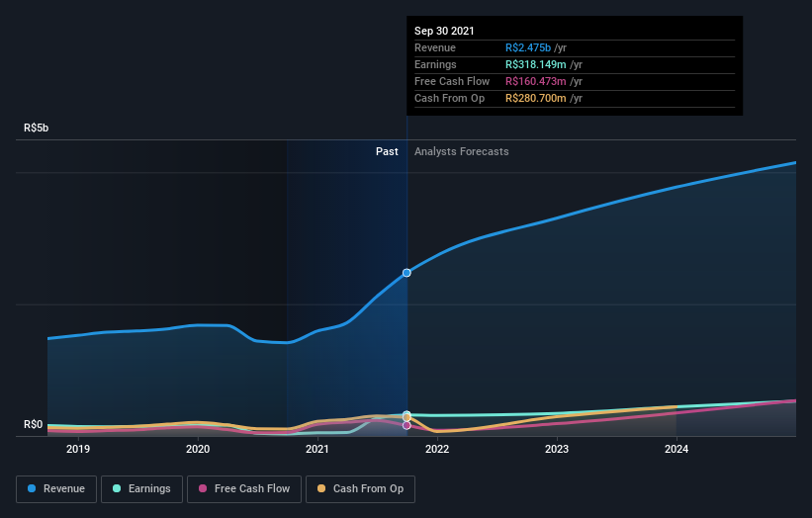This screenshot has width=812, height=518.
Task: Click the Revenue row label in tooltip
Action: [435, 47]
